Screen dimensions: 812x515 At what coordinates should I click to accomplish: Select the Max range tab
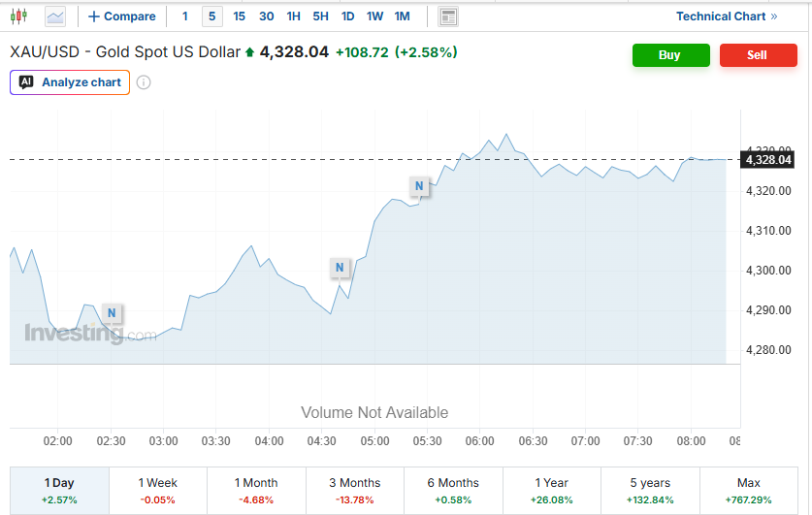pyautogui.click(x=748, y=491)
